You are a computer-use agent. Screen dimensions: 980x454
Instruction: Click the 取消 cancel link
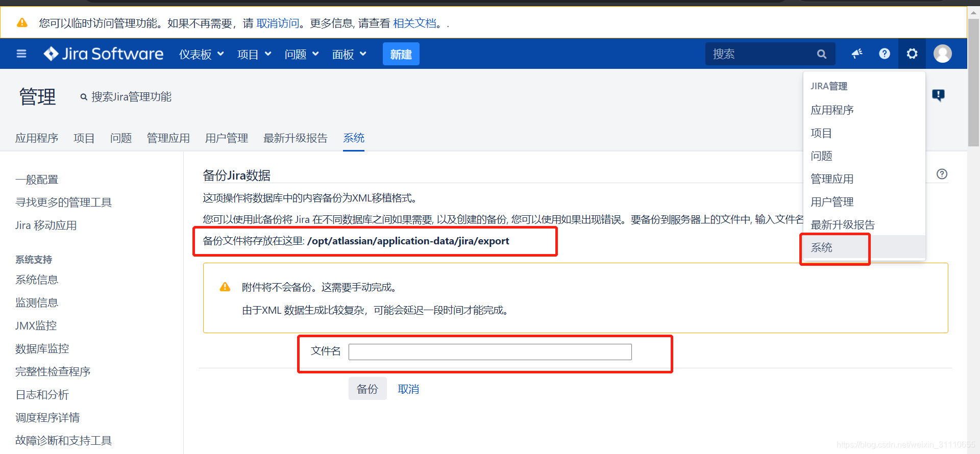(408, 389)
